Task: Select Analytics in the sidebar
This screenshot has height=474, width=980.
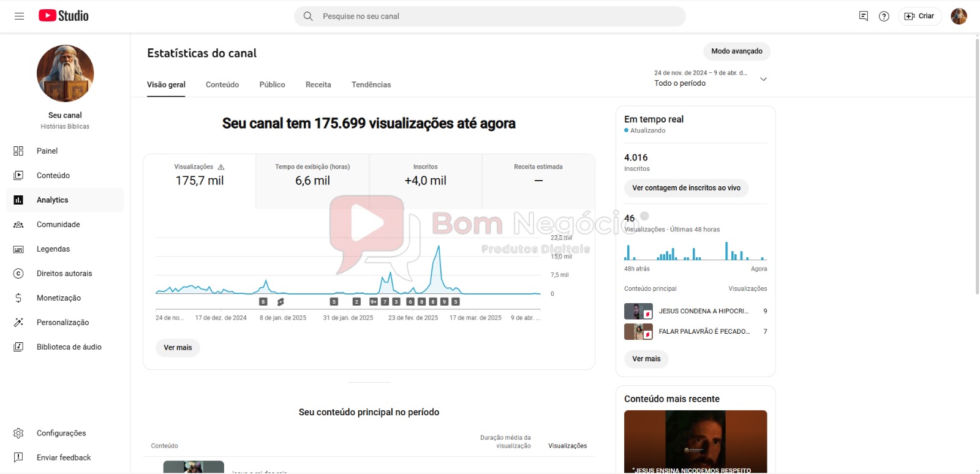Action: (x=65, y=200)
